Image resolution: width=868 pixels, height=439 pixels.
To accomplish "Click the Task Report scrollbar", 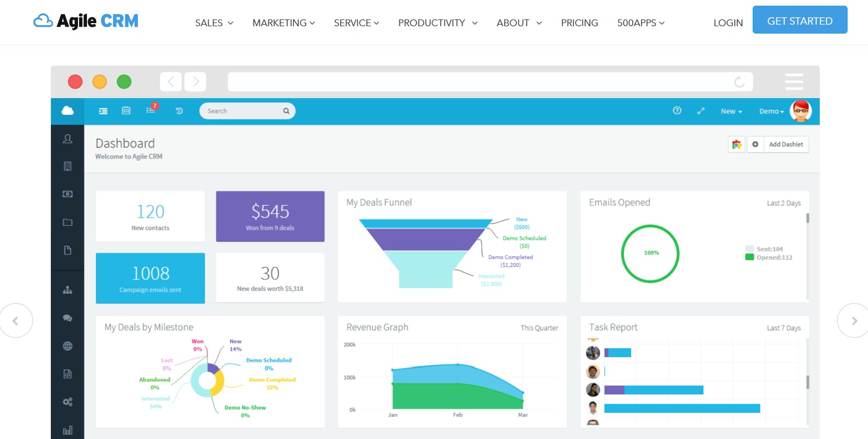I will point(808,382).
